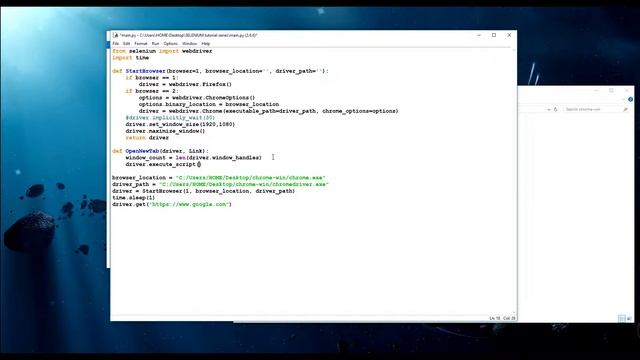Click the 'driver_path =' assignment line
The image size is (640, 360).
click(220, 184)
